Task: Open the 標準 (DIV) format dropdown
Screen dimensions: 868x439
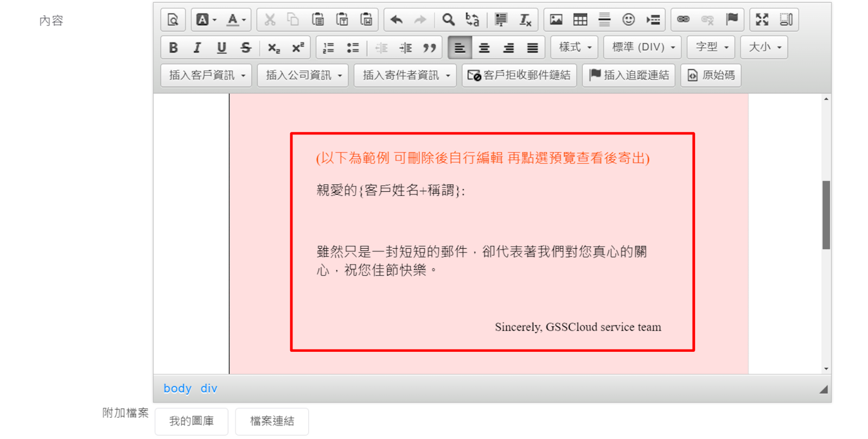Action: click(642, 48)
